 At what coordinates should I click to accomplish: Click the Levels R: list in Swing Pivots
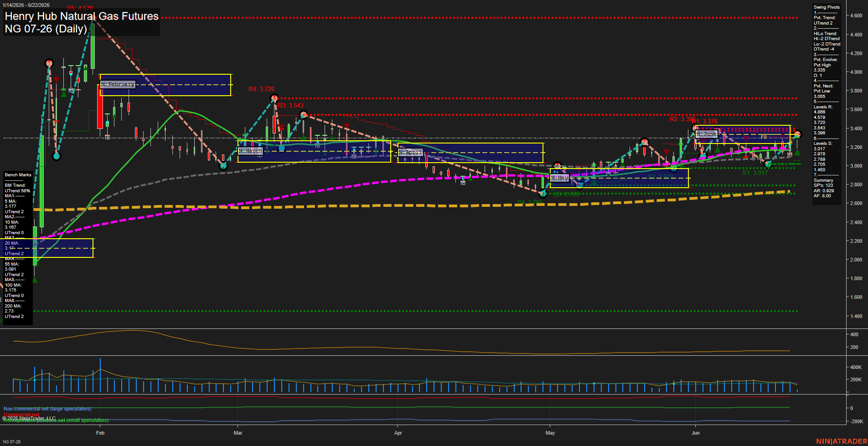pyautogui.click(x=823, y=120)
